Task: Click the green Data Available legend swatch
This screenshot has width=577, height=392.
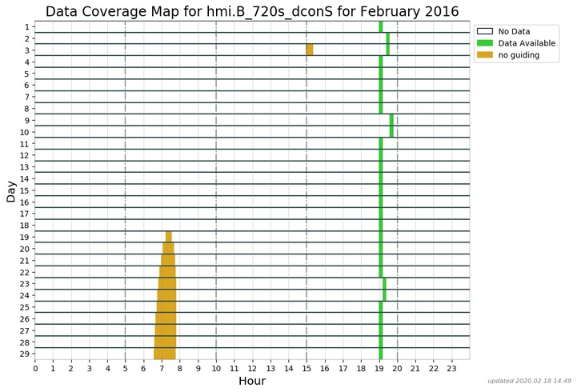Action: click(485, 43)
